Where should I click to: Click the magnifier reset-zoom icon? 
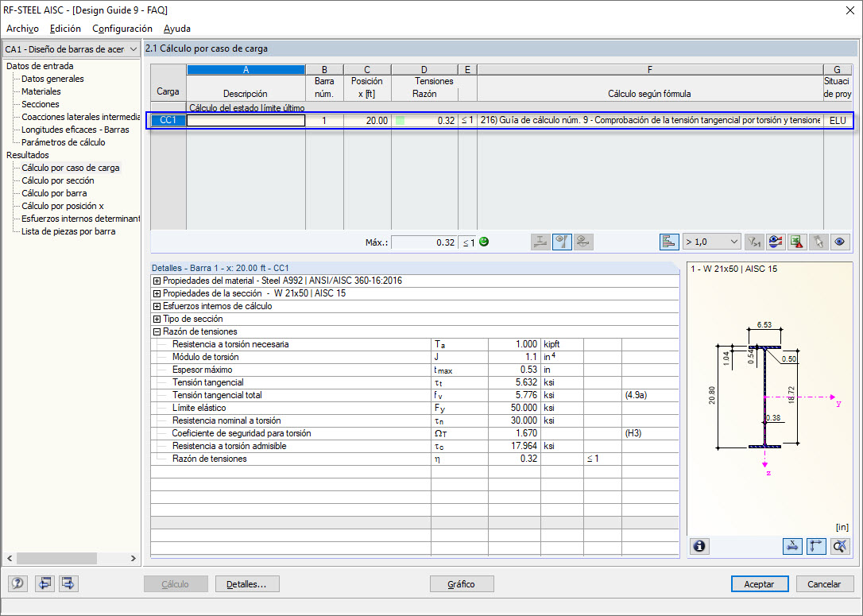(x=840, y=546)
